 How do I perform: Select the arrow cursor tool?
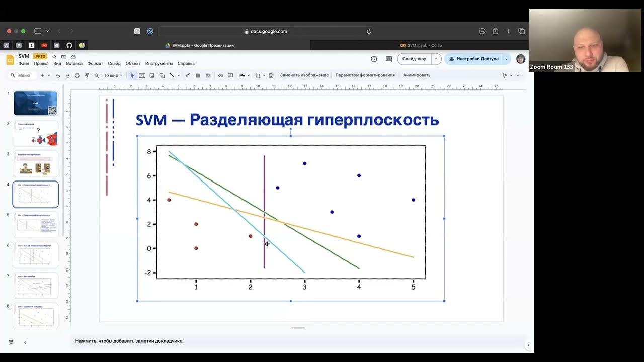point(132,75)
